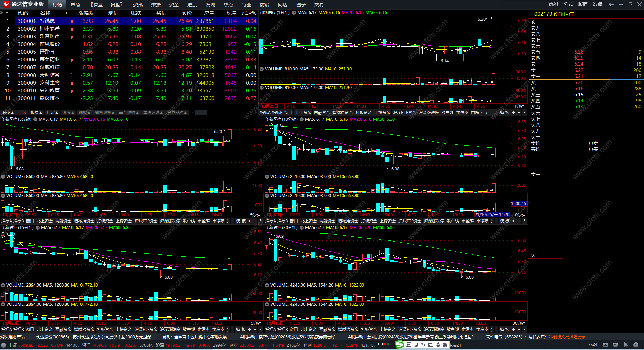Click the Sogou input method S icon
The height and width of the screenshot is (350, 644).
pos(400,345)
